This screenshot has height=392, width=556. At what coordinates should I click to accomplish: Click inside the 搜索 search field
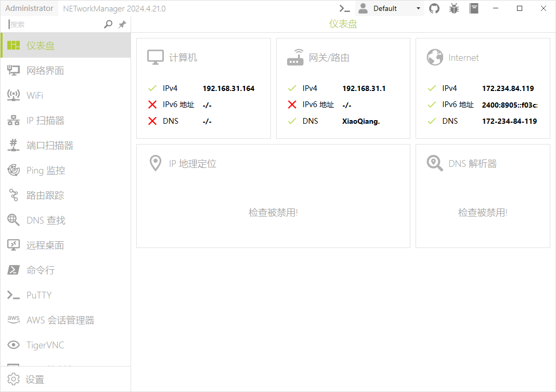pos(52,24)
